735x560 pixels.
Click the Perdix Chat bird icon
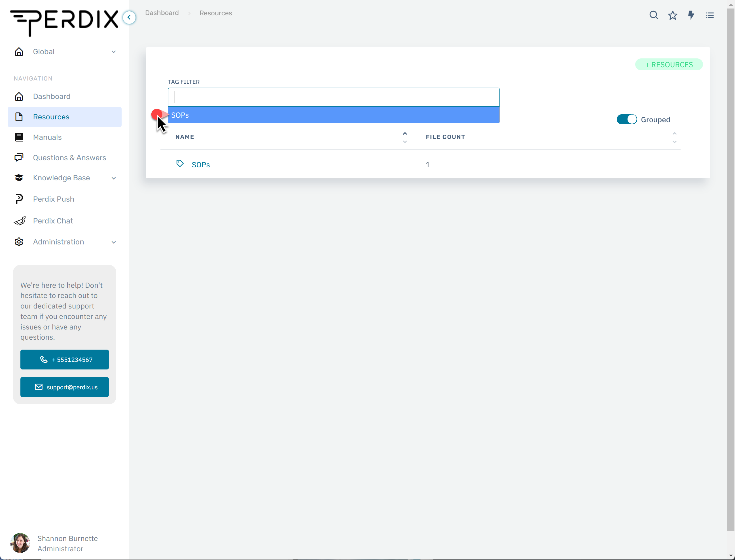20,221
